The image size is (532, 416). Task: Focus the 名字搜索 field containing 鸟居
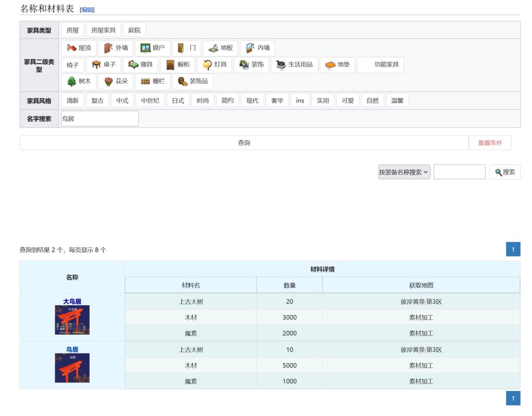pos(100,119)
